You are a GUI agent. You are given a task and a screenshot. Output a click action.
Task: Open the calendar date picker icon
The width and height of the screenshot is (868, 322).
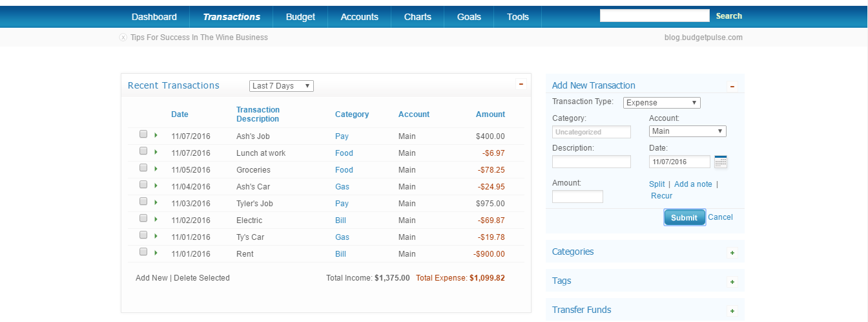721,162
